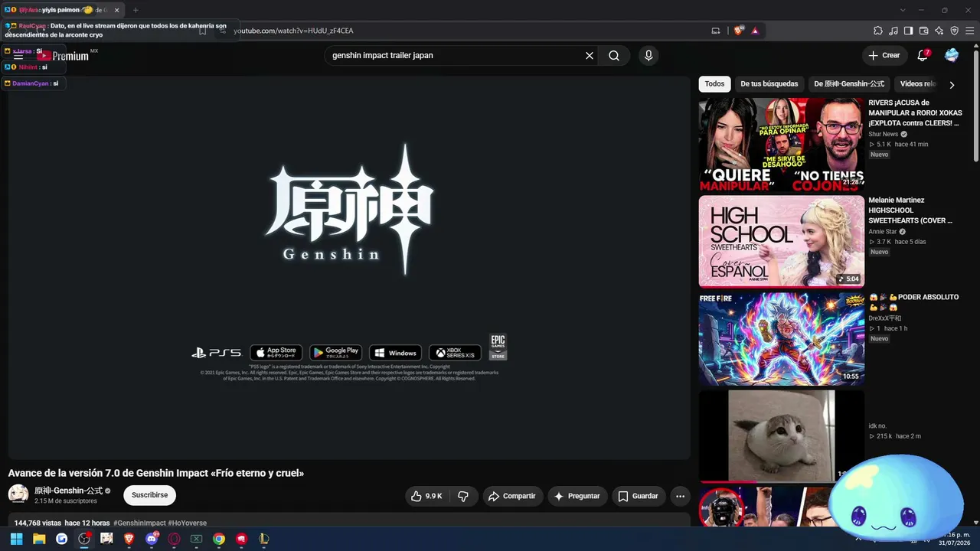980x551 pixels.
Task: Click the #GenshinImpact hashtag
Action: (139, 523)
